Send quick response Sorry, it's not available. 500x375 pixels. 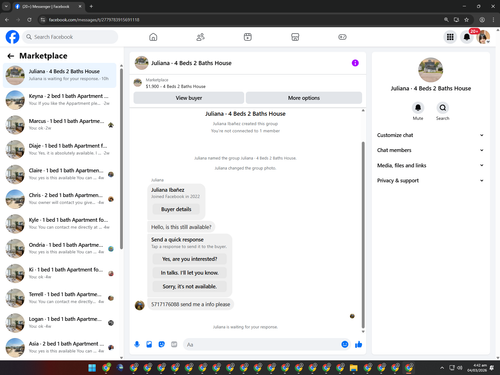click(x=189, y=286)
